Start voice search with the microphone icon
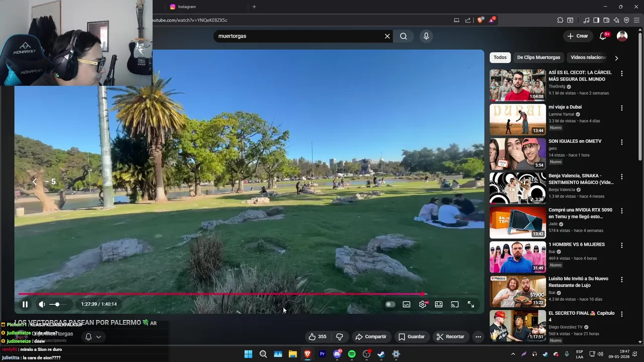 [426, 36]
